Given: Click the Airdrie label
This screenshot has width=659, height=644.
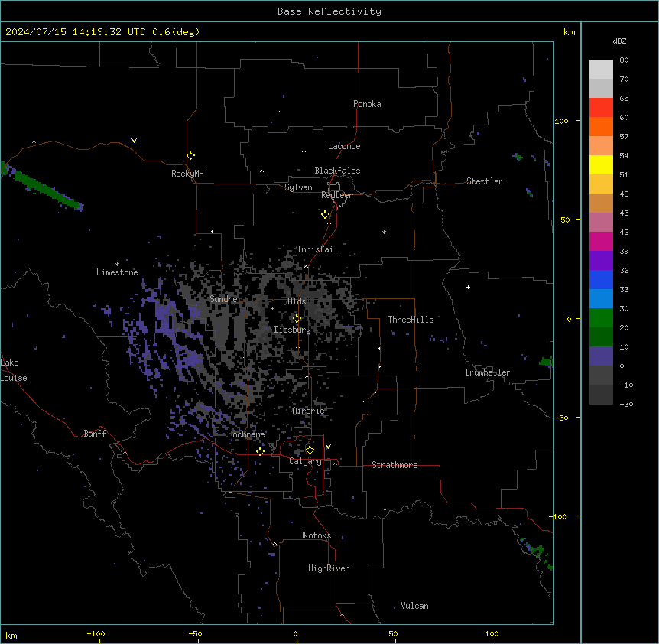Looking at the screenshot, I should 309,411.
